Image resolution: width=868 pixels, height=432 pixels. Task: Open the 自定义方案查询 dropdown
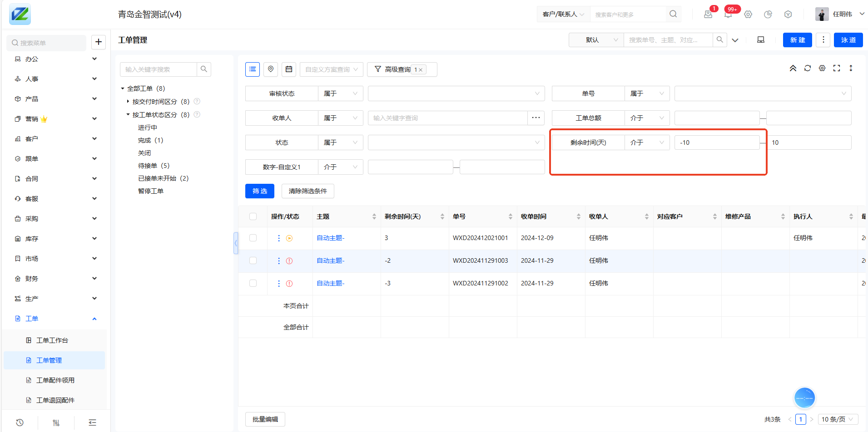tap(331, 69)
